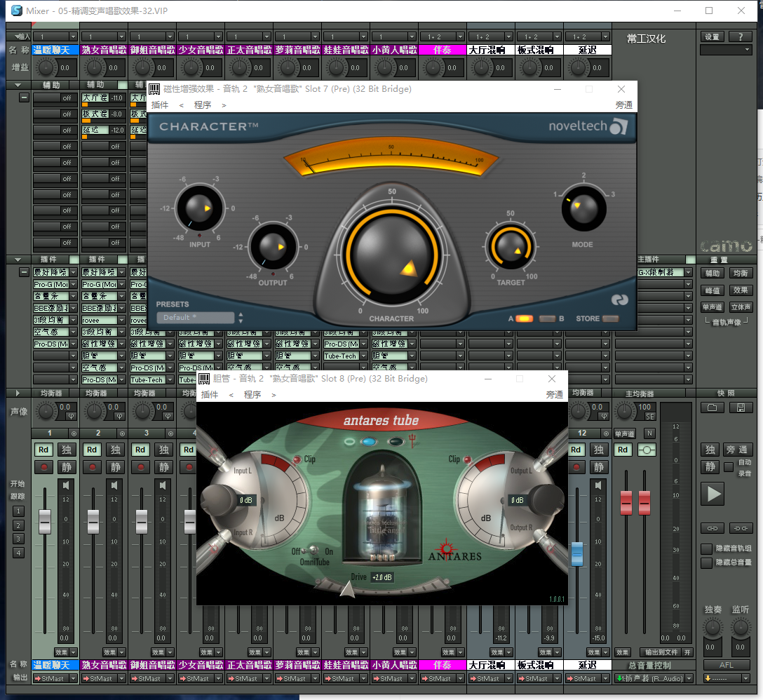
Task: Select left oval tube model light in Antares Tube
Action: [x=349, y=442]
